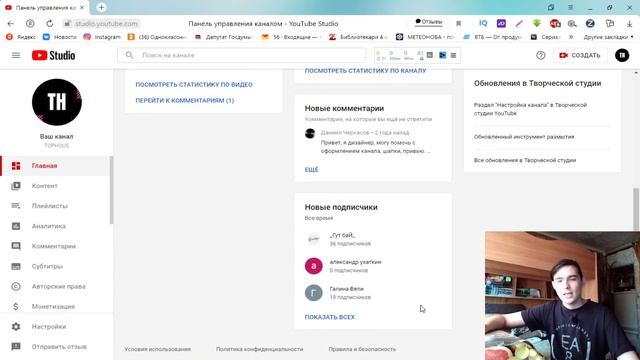The image size is (640, 360).
Task: Open subscriber александр ухаткин
Action: point(343,266)
